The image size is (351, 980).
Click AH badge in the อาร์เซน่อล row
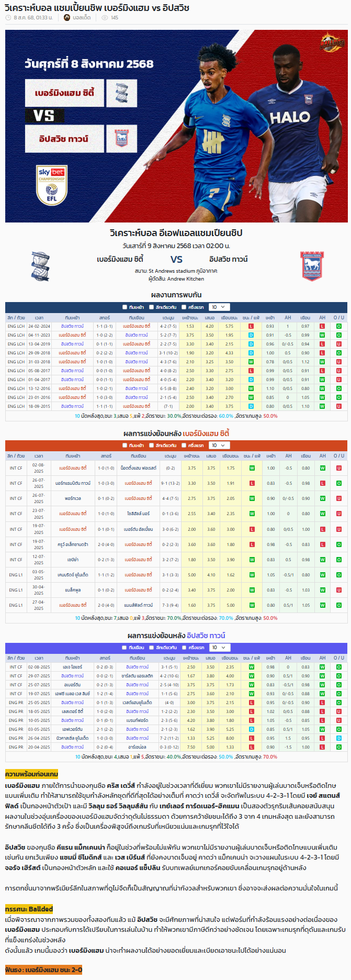[x=322, y=747]
